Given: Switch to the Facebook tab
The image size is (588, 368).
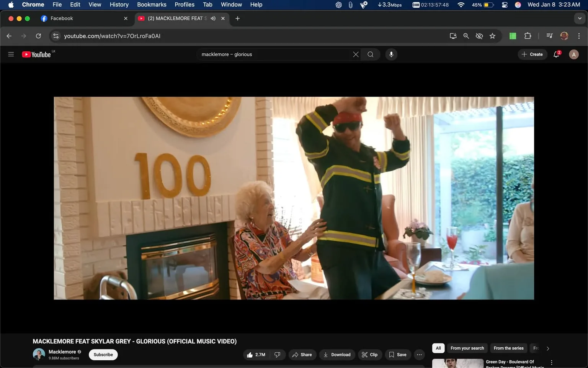Looking at the screenshot, I should point(62,18).
